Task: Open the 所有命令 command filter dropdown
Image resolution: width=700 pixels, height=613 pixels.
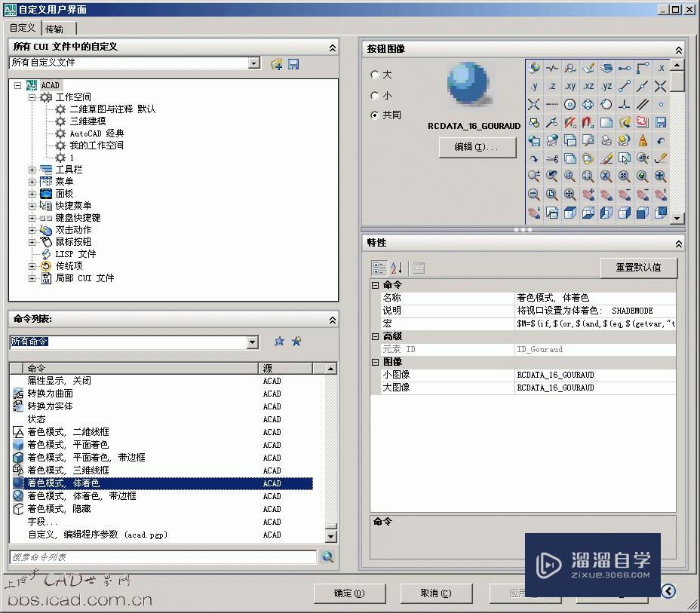Action: pos(251,342)
